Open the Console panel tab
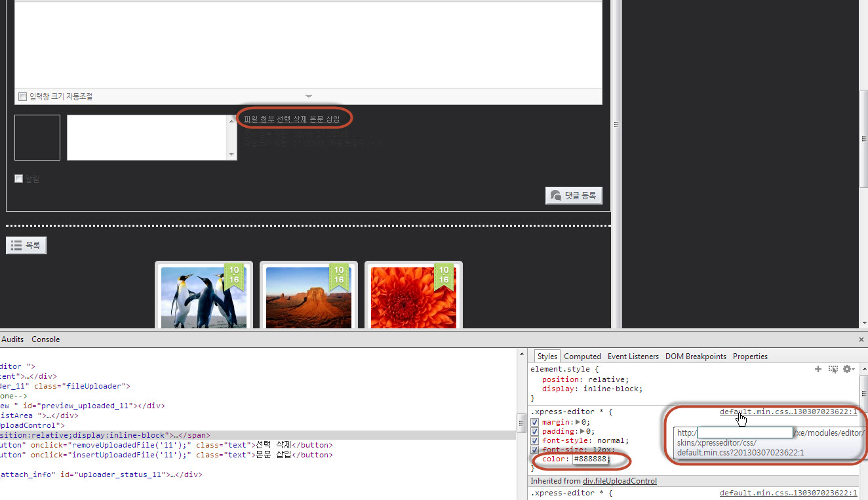This screenshot has height=500, width=868. 45,339
